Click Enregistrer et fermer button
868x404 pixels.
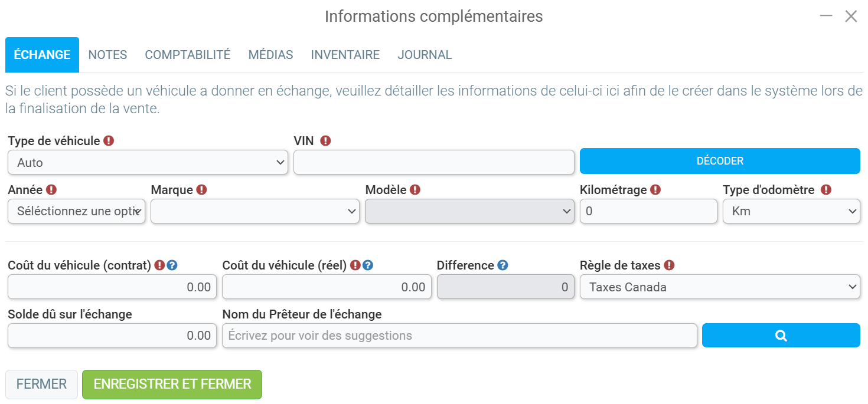tap(172, 385)
